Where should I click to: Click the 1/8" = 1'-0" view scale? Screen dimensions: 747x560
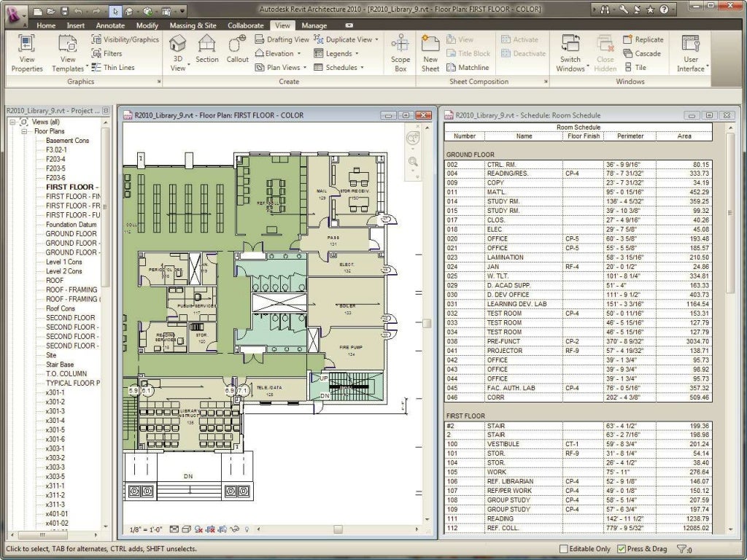pyautogui.click(x=146, y=529)
